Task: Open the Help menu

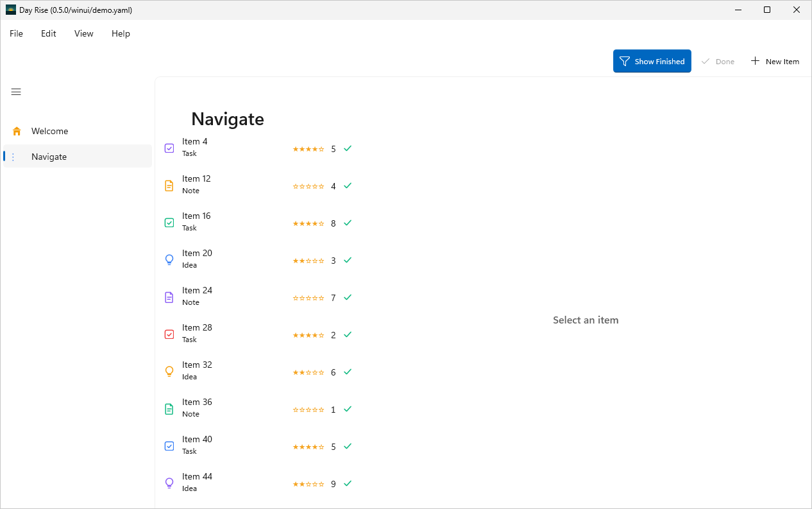Action: tap(121, 33)
